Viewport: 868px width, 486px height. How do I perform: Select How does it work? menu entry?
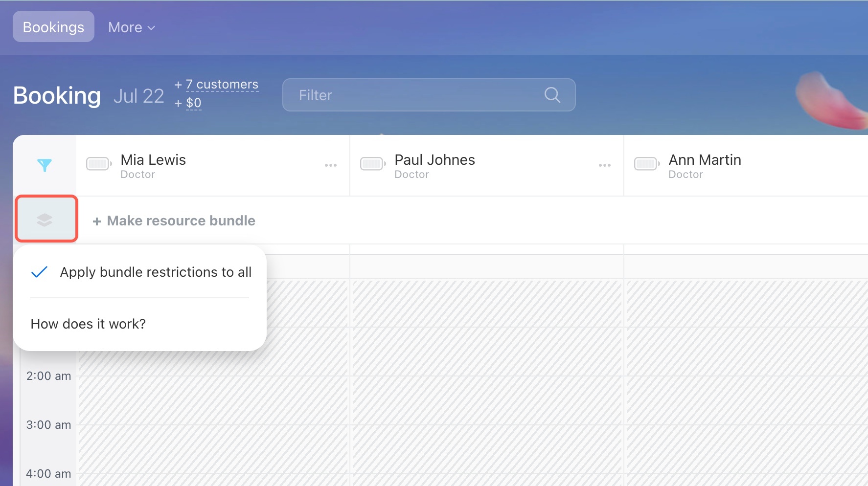[88, 324]
